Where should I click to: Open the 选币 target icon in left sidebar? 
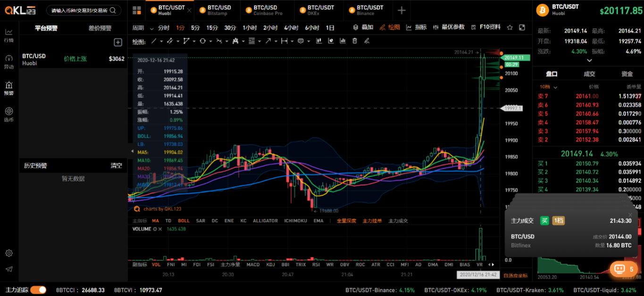pyautogui.click(x=9, y=115)
